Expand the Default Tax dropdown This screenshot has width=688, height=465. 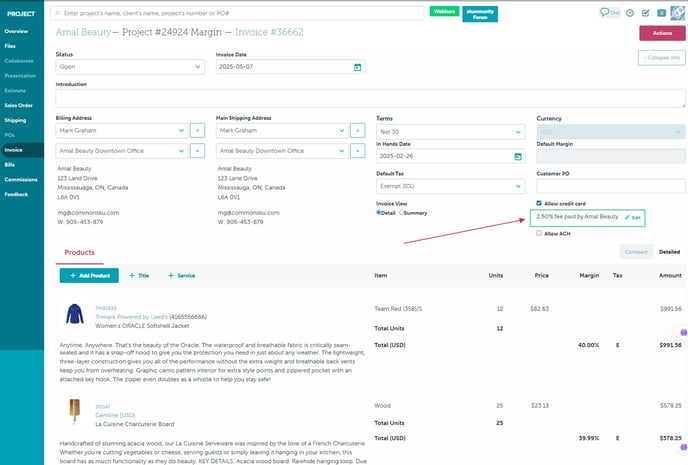[x=450, y=186]
